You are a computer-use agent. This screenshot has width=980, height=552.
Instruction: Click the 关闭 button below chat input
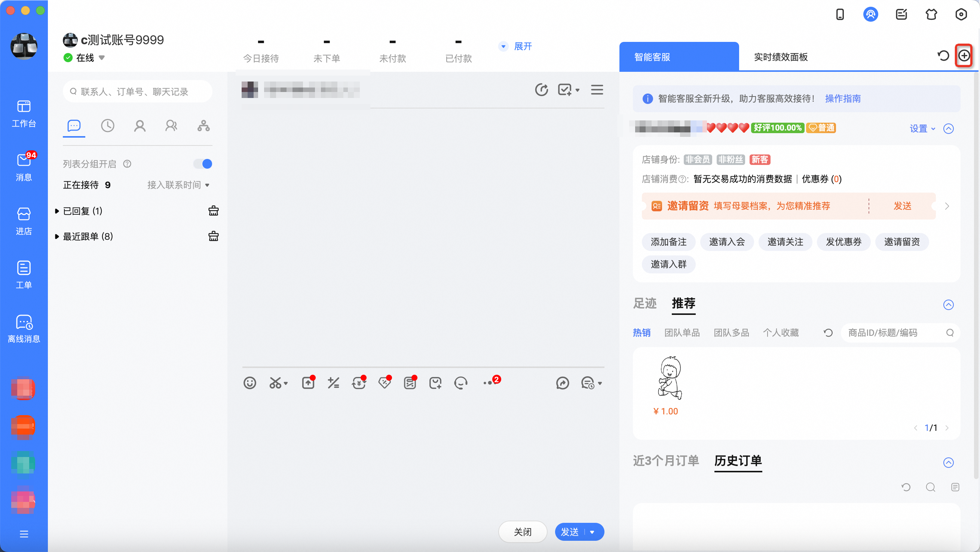point(523,532)
